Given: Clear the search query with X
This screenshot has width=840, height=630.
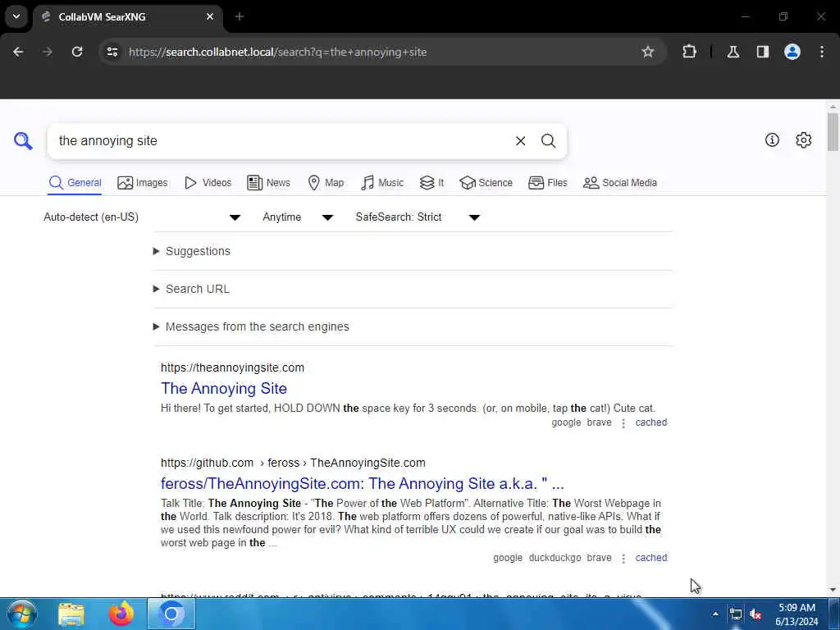Looking at the screenshot, I should pos(520,141).
